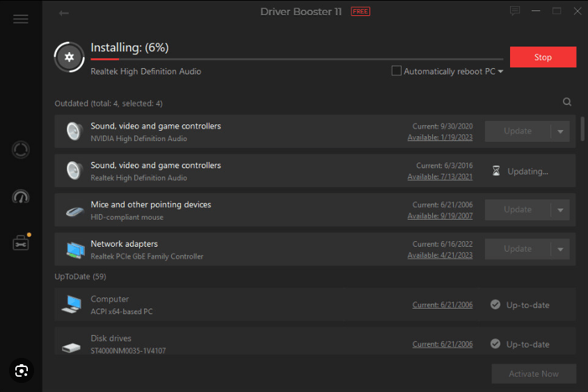Click the Activate Now button
This screenshot has height=392, width=588.
(534, 374)
